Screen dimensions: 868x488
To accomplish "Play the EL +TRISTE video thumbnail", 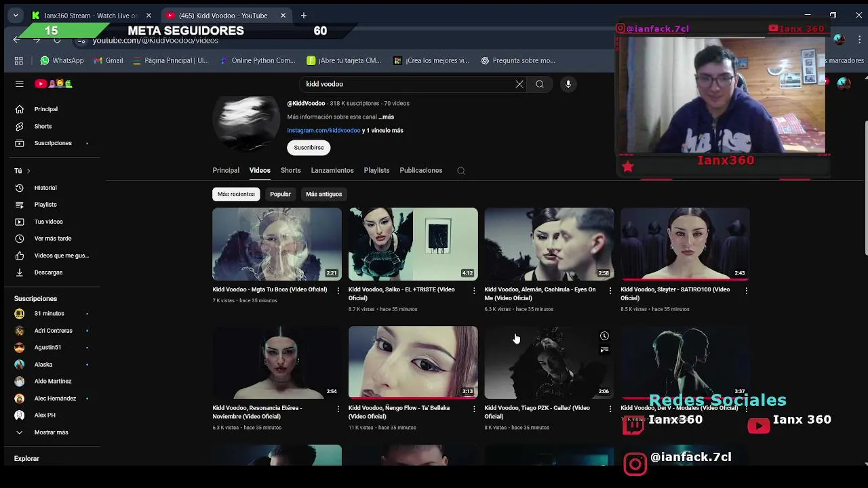I will [413, 244].
